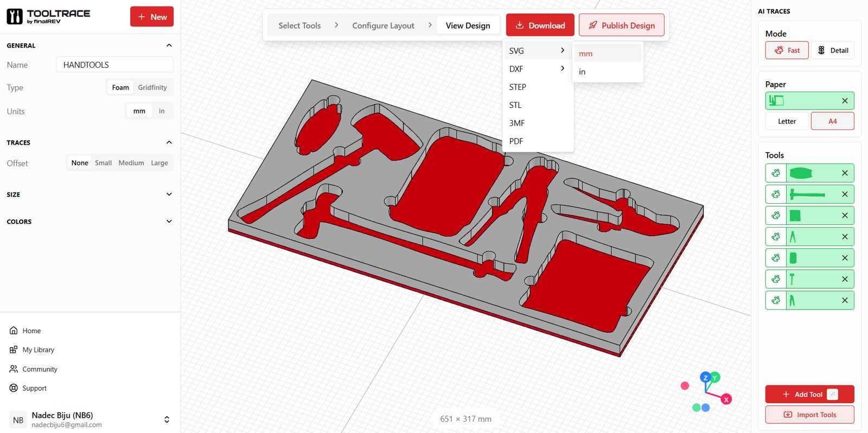Open SVG submenu in download menu
Screen dimensions: 868x433
538,50
